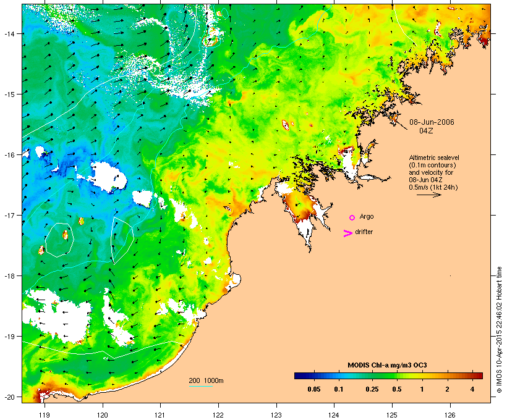
Task: Click the colorbar value 0.1
Action: pos(339,389)
